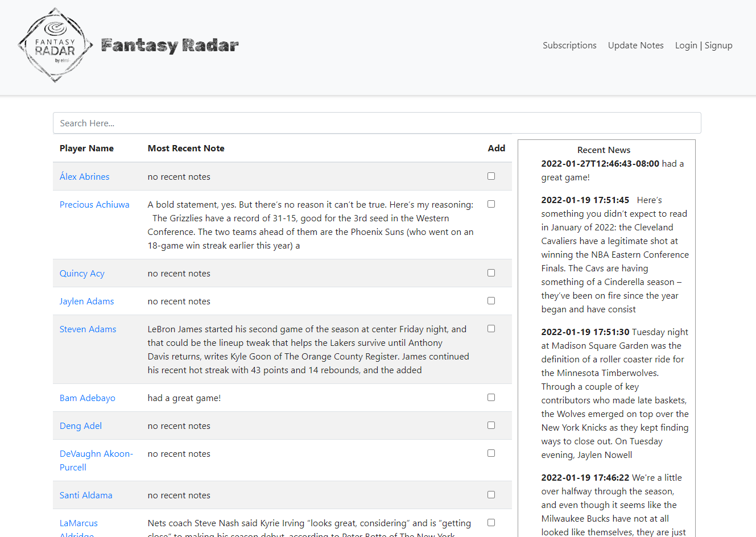Click Bam Adebayo's note 'had a great game!'

point(184,398)
